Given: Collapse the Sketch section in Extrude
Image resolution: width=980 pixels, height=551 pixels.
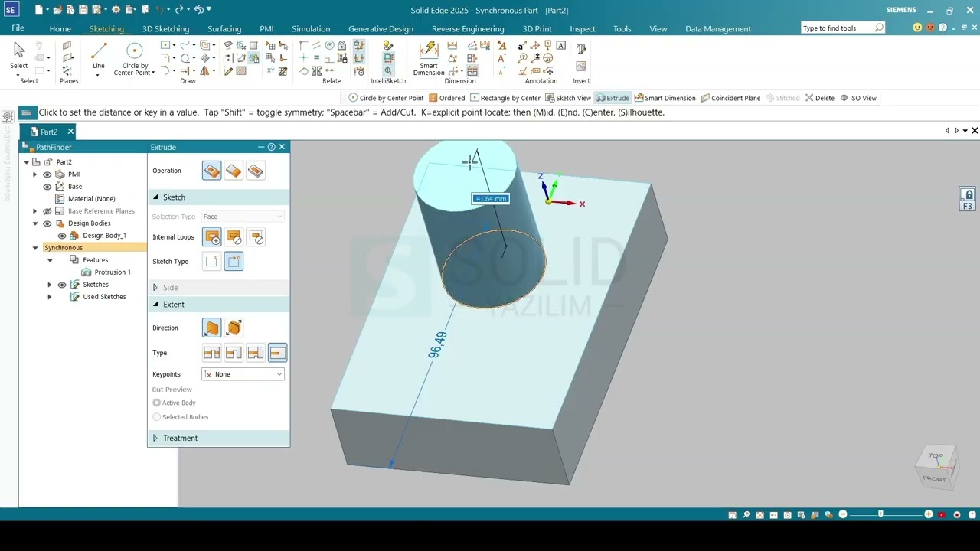Looking at the screenshot, I should point(155,197).
